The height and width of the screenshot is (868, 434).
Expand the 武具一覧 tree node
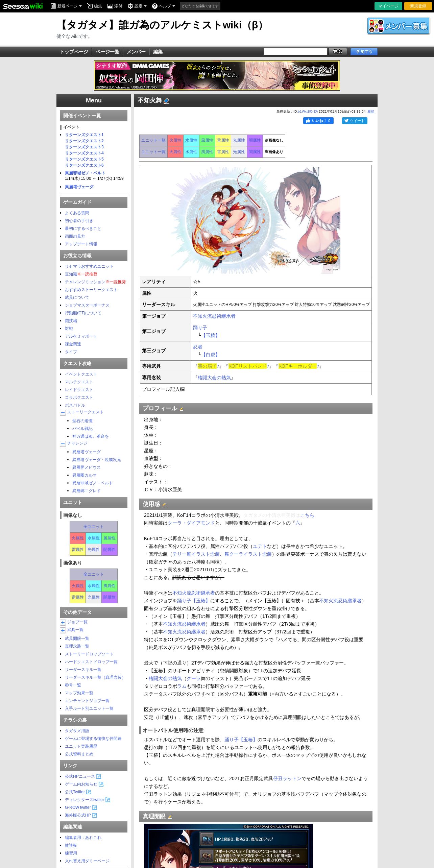click(63, 630)
